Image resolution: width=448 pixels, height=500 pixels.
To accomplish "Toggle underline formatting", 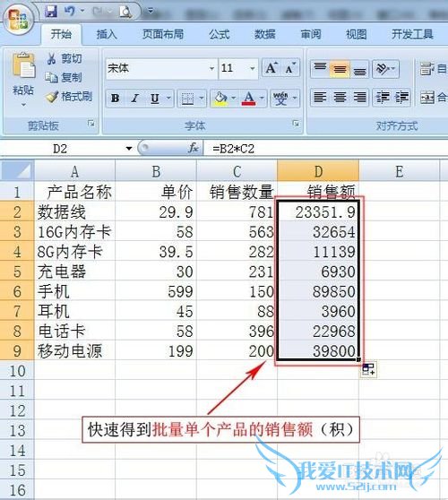I will point(155,99).
